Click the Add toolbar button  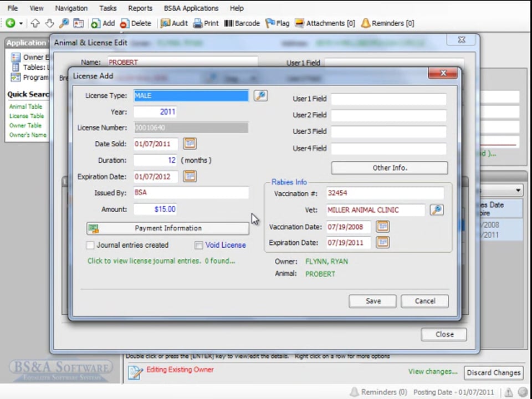[x=103, y=23]
